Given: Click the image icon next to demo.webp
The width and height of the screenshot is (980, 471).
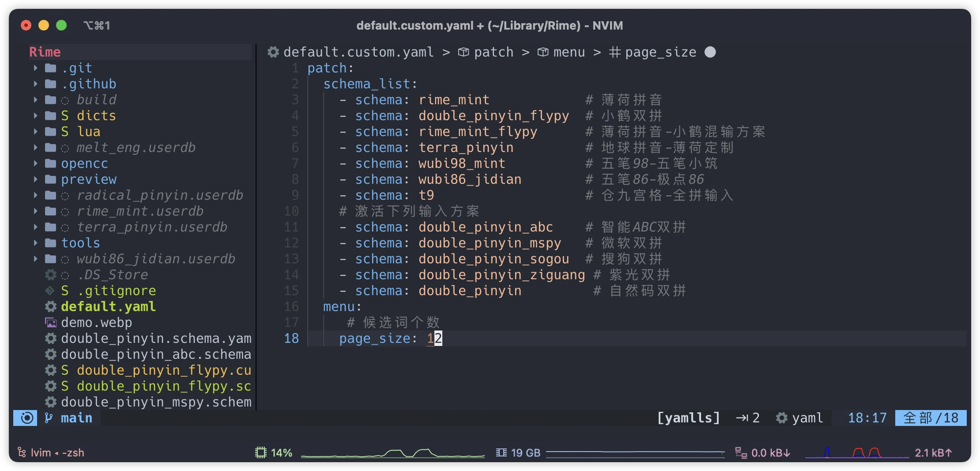Looking at the screenshot, I should point(51,323).
